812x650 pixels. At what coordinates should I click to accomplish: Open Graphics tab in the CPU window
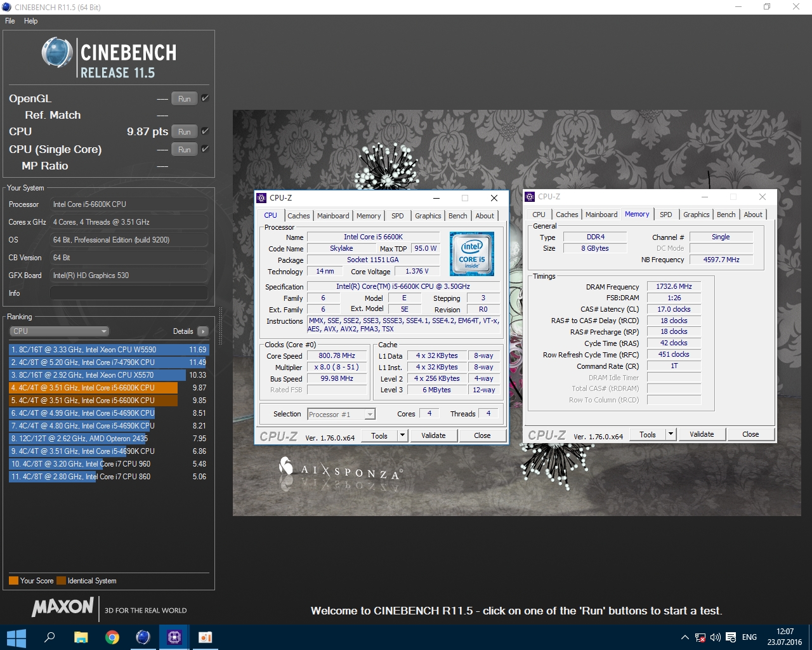click(x=428, y=216)
